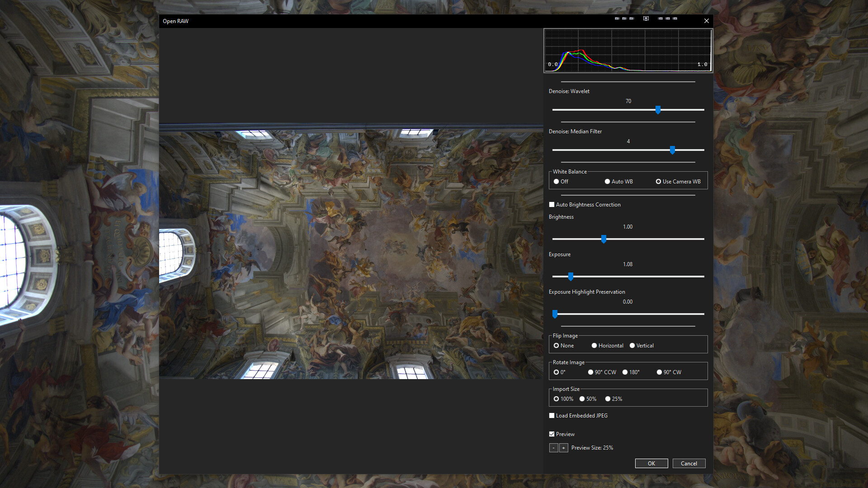Click the monitor icon in the Open RAW title bar

pos(646,19)
